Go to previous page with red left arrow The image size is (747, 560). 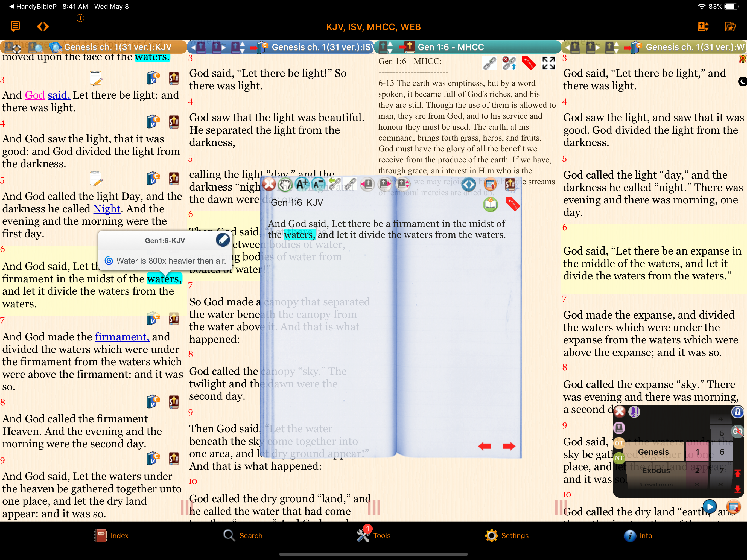[x=485, y=446]
